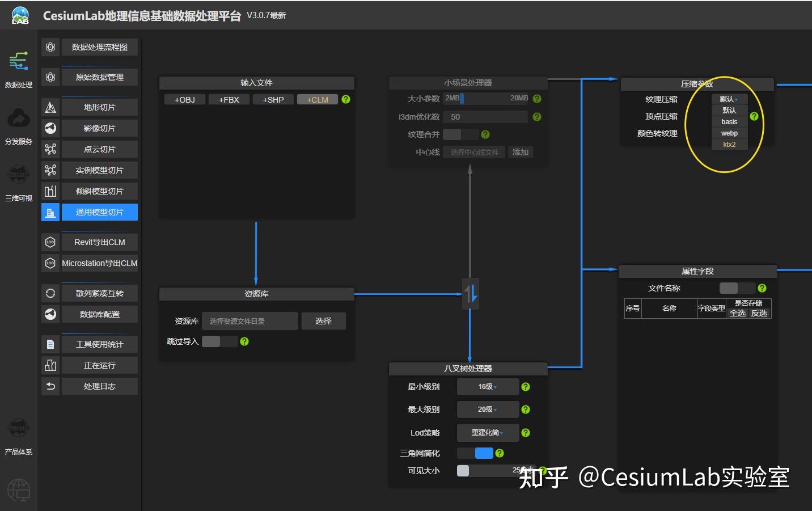812x511 pixels.
Task: Open 分发服务 from the left sidebar
Action: click(18, 124)
